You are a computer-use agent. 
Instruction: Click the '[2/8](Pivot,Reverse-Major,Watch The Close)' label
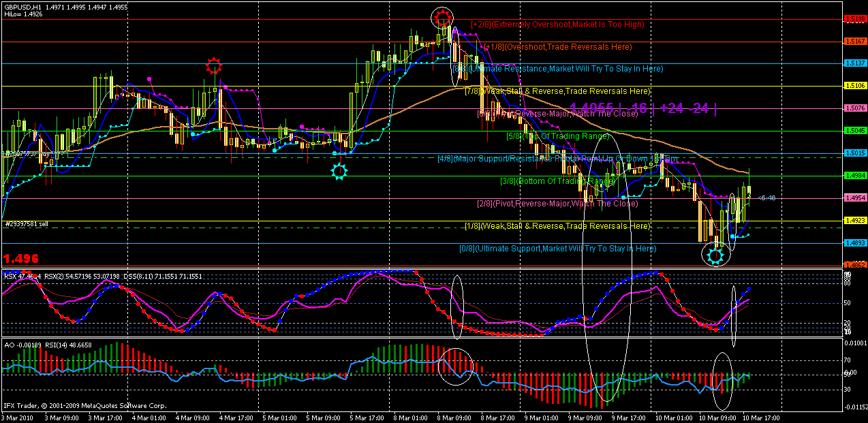[557, 204]
